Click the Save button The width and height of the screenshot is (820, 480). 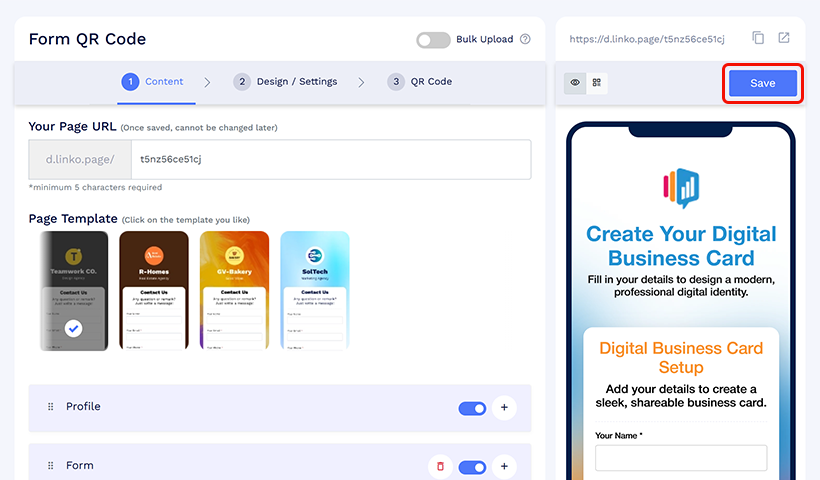coord(762,84)
